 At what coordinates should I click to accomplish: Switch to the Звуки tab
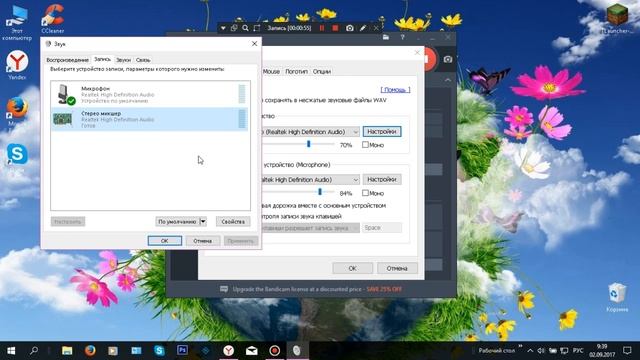(123, 60)
